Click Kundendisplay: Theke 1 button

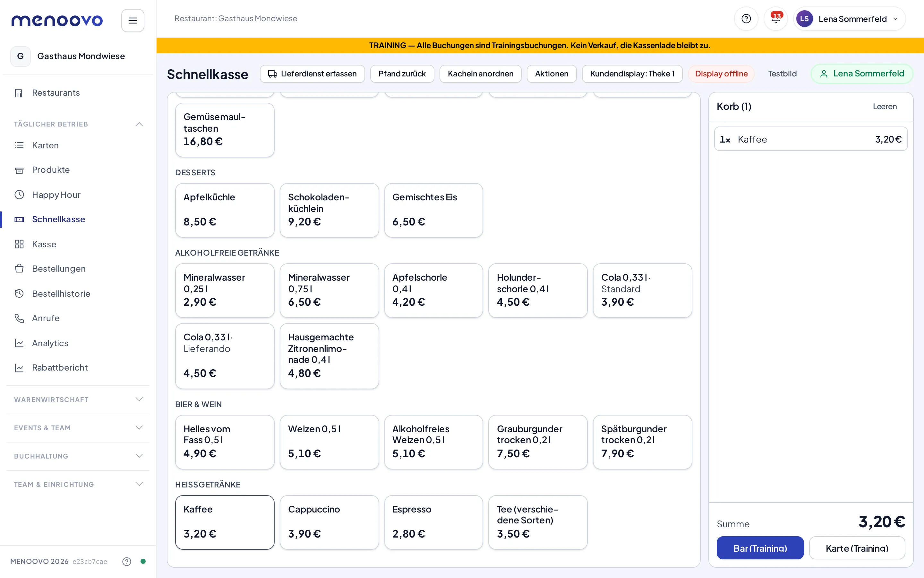(632, 74)
